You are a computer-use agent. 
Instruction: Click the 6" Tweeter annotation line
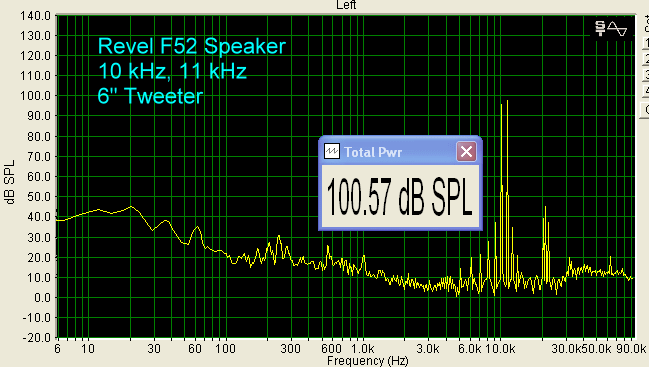pyautogui.click(x=150, y=96)
